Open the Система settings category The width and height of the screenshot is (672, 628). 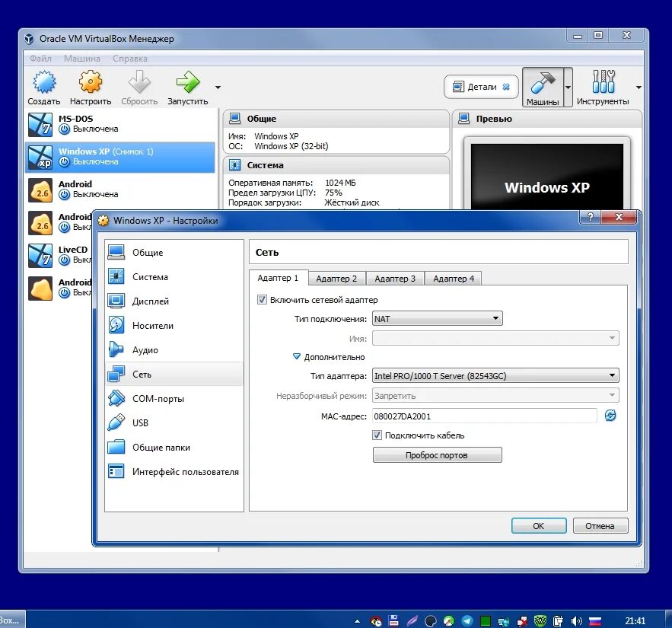coord(174,277)
